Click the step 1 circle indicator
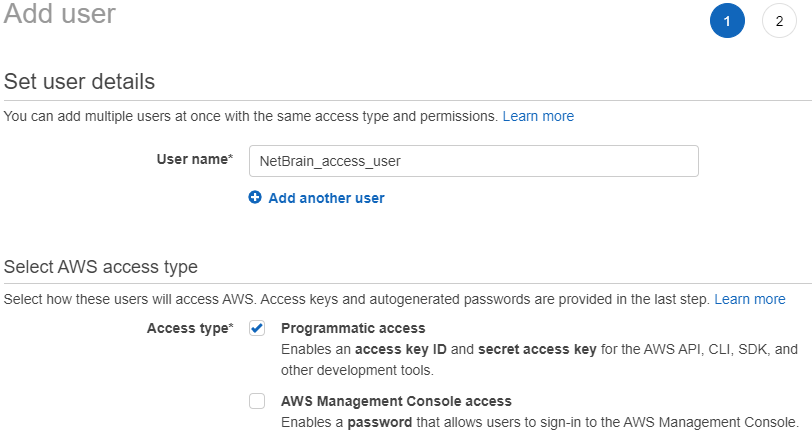The image size is (812, 446). pos(727,21)
